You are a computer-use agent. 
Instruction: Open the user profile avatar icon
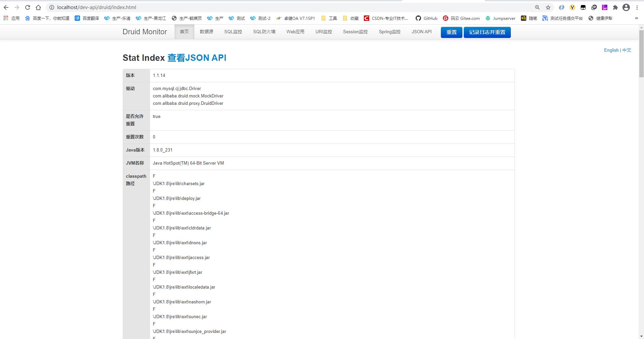click(x=626, y=7)
